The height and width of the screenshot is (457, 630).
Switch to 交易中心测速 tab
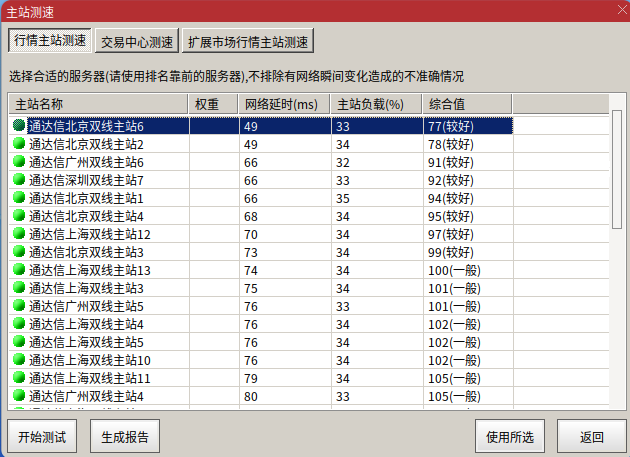point(137,41)
